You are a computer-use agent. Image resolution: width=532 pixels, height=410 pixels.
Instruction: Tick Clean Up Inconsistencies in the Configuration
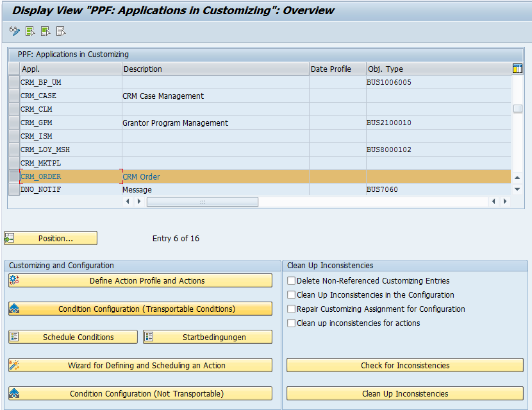point(292,295)
